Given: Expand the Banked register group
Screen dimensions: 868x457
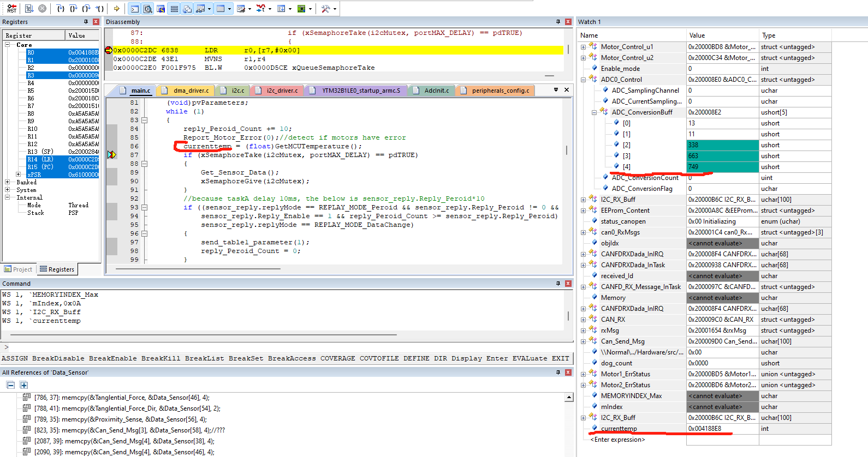Looking at the screenshot, I should click(8, 182).
